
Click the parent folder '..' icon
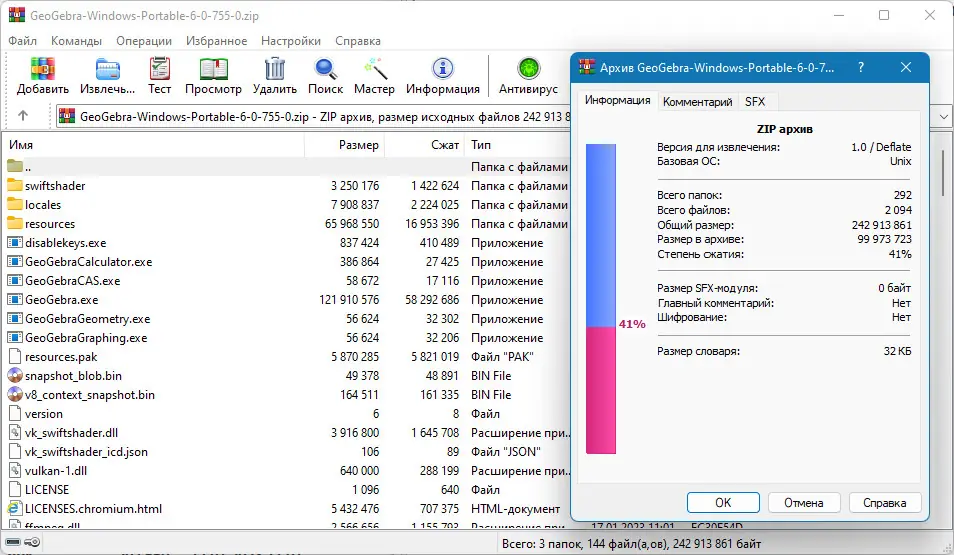pyautogui.click(x=15, y=166)
